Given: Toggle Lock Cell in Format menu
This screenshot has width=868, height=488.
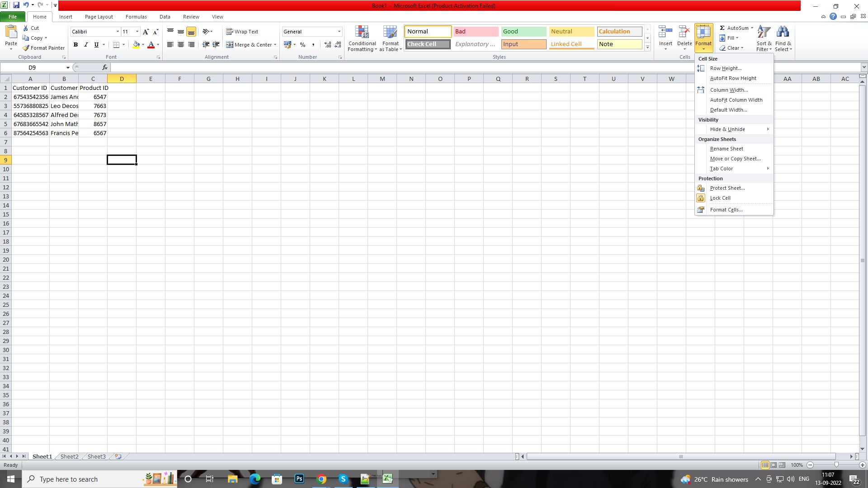Looking at the screenshot, I should pos(720,198).
